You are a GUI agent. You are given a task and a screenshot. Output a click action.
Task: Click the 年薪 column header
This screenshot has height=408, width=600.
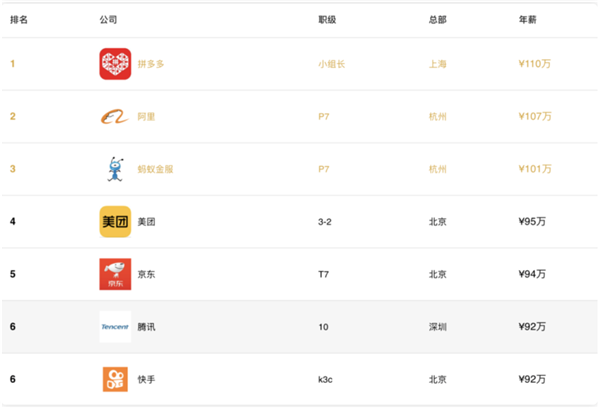(527, 20)
